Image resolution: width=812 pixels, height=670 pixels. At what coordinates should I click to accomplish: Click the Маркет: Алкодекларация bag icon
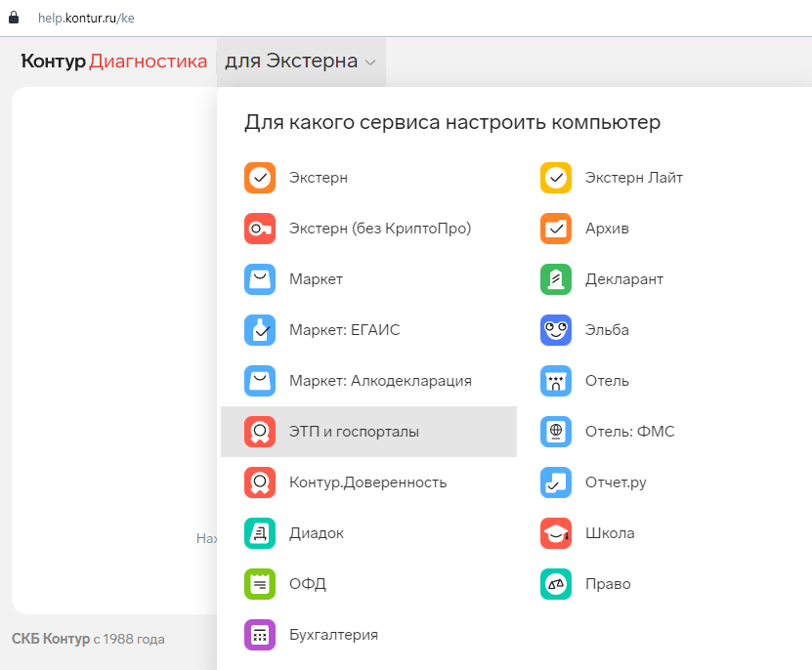(x=260, y=381)
